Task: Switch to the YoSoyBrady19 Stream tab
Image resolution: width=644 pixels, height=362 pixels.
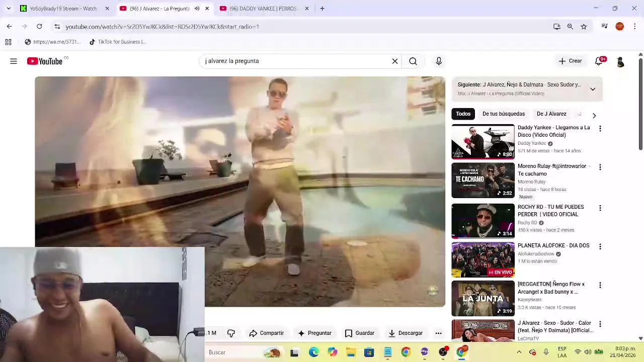Action: pos(63,9)
